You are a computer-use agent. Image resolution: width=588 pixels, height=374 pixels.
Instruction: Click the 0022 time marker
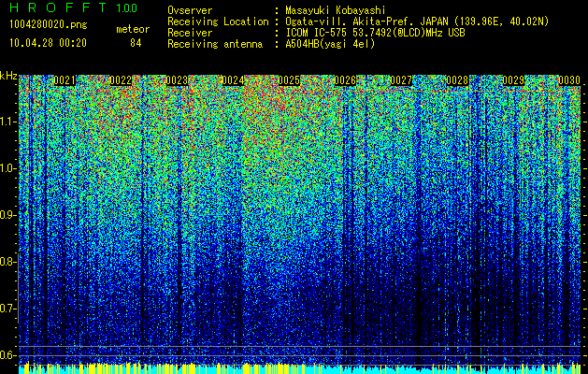pos(121,80)
